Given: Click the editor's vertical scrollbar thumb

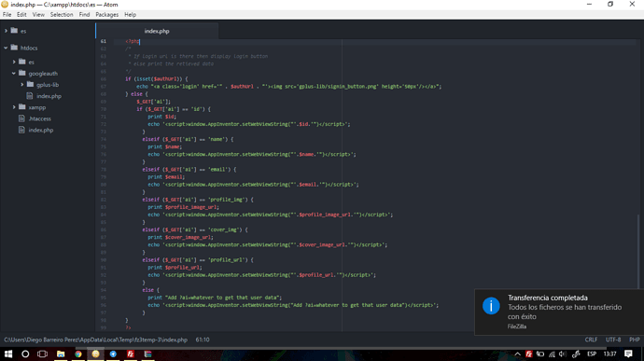Looking at the screenshot, I should click(638, 251).
